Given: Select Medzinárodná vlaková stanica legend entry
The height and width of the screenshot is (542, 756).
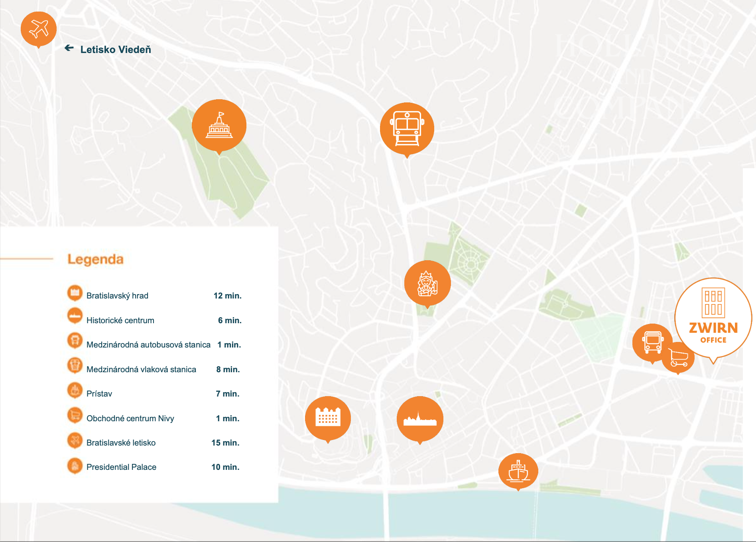Looking at the screenshot, I should (x=141, y=369).
